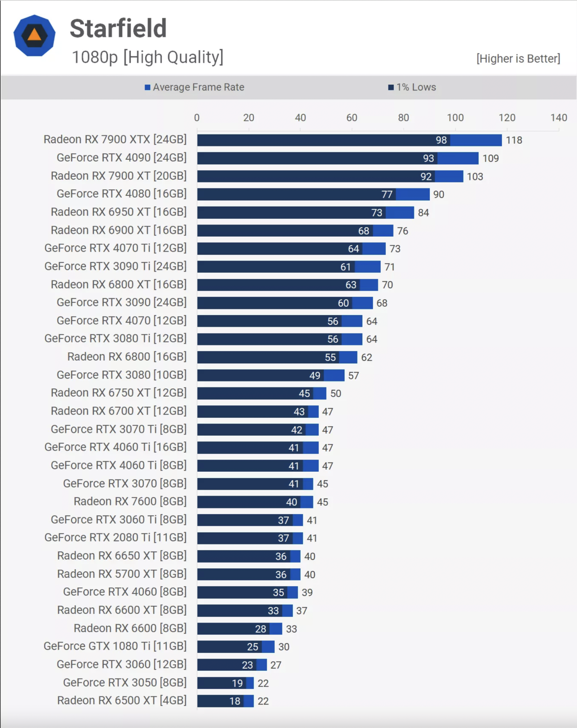Select the GeForce RTX 4060 Ti [8GB] label
This screenshot has width=577, height=728.
[x=119, y=465]
